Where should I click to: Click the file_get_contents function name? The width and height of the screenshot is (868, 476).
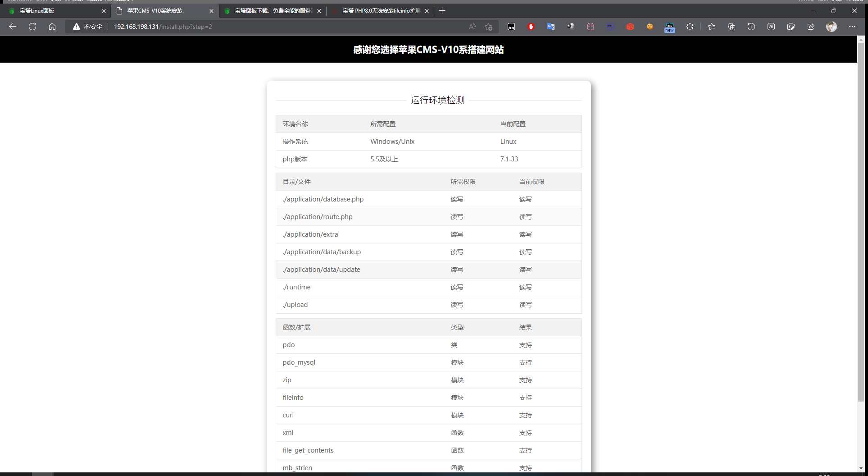pyautogui.click(x=308, y=450)
